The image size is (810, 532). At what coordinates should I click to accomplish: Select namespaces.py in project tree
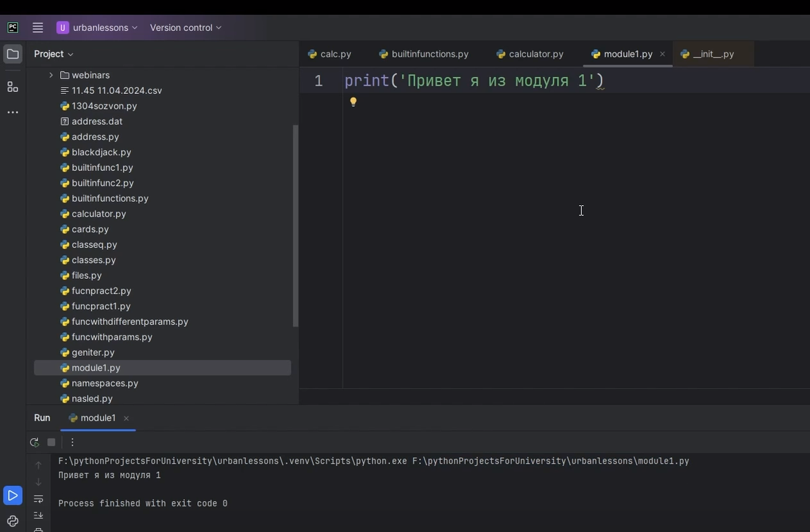click(x=99, y=383)
